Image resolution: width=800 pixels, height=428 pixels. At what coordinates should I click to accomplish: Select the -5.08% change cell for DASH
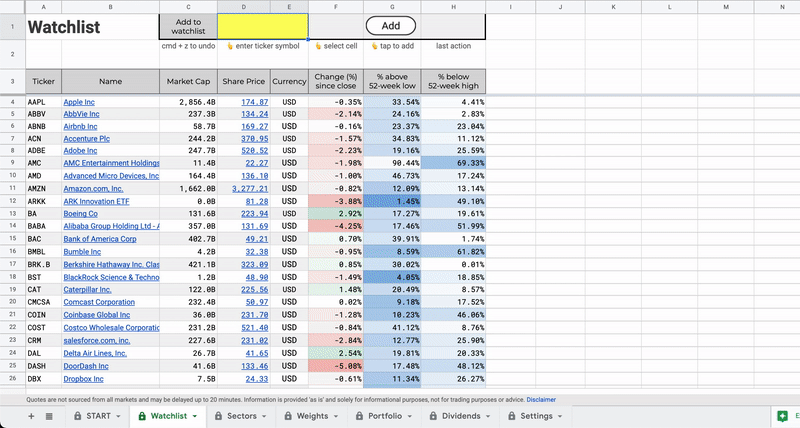tap(336, 366)
